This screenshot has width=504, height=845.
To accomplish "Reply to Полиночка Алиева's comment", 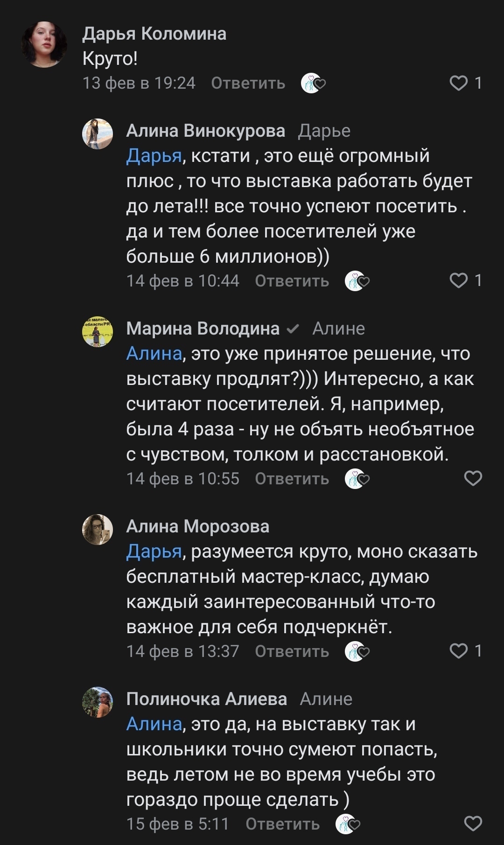I will click(x=282, y=824).
